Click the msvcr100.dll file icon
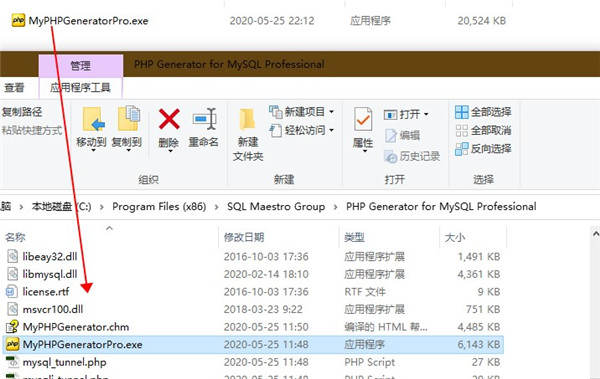Viewport: 600px width, 379px height. click(12, 309)
